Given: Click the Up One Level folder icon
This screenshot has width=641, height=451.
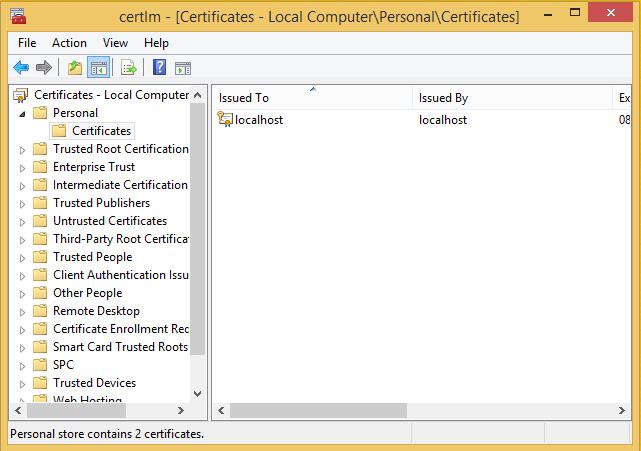Looking at the screenshot, I should tap(74, 68).
